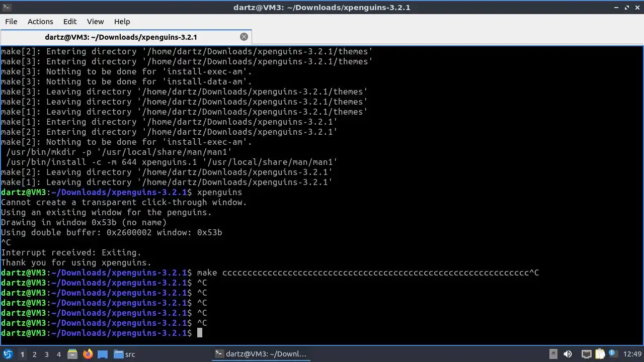Switch to workspace 4
Image resolution: width=644 pixels, height=362 pixels.
(58, 354)
